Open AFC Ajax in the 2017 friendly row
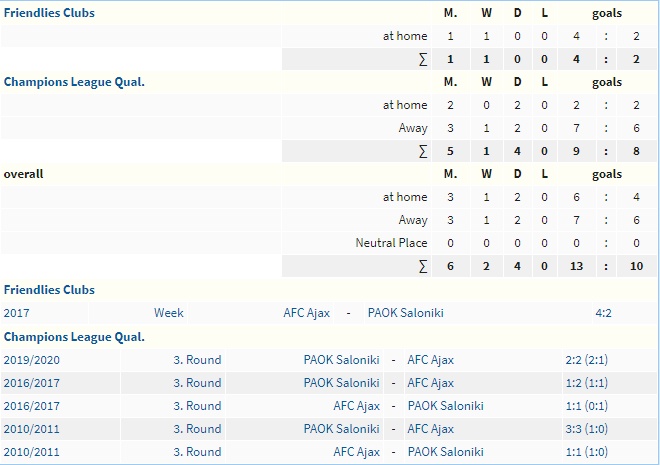660x465 pixels. tap(306, 313)
